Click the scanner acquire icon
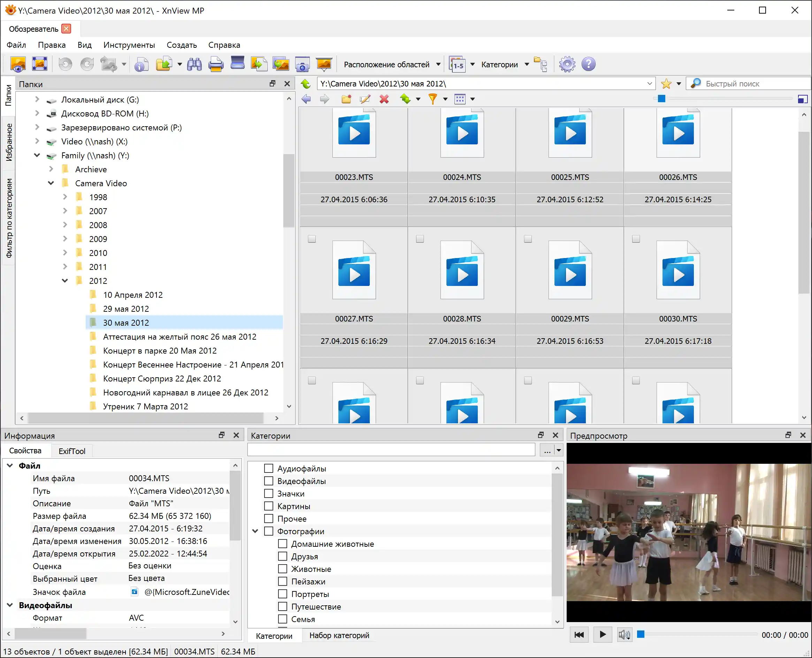 click(237, 63)
